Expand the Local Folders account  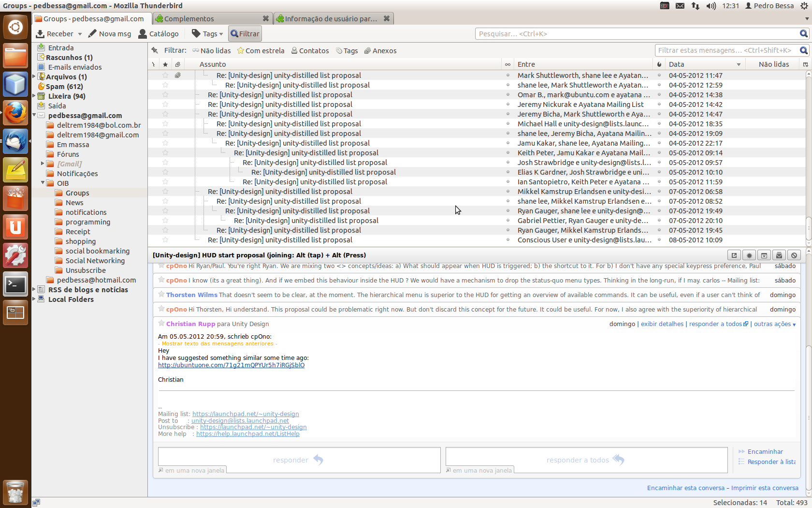pos(34,299)
